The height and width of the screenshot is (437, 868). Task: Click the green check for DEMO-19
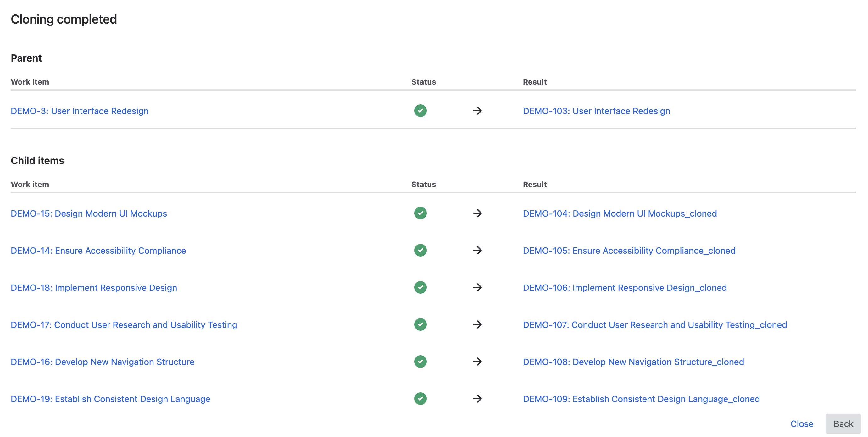tap(420, 399)
